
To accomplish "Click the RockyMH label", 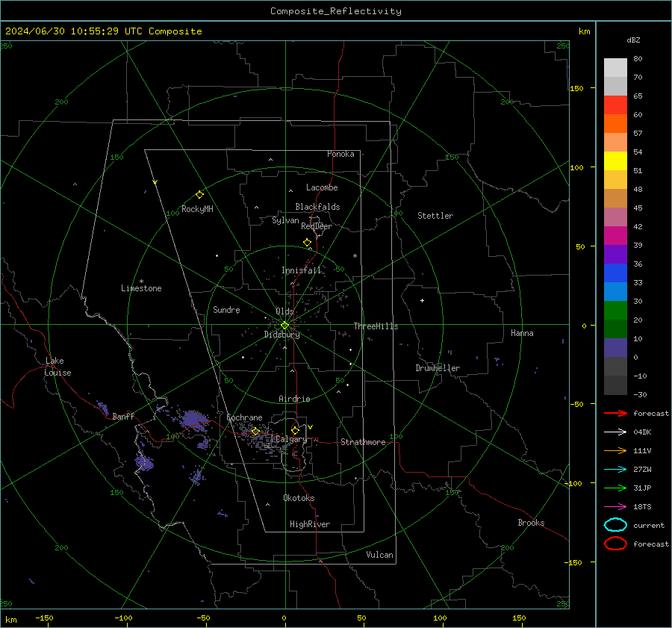I will (197, 209).
